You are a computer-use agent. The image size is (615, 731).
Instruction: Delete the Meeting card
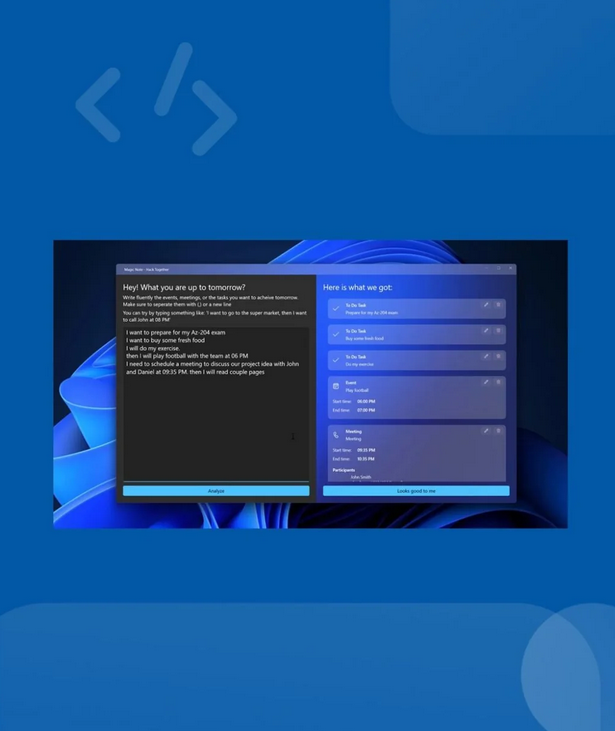[x=498, y=431]
